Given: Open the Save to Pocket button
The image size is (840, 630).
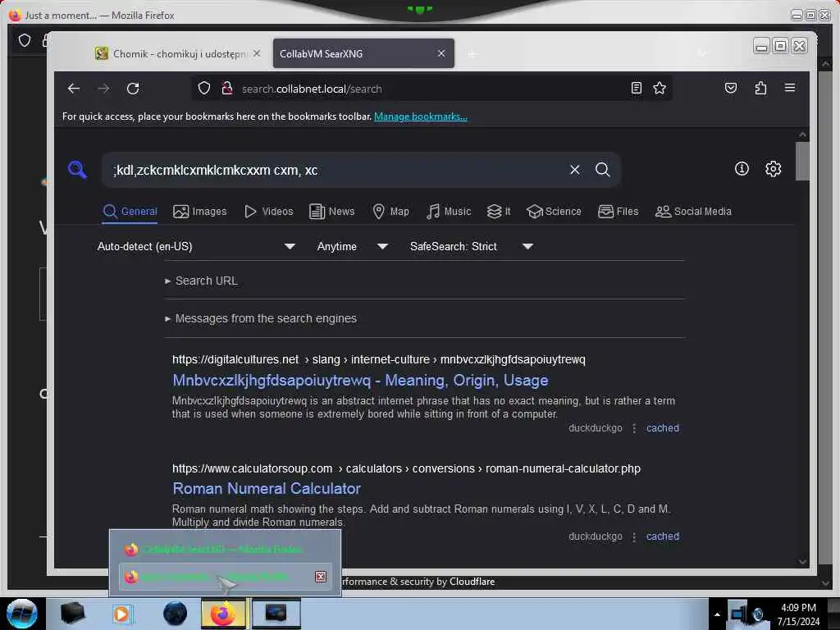Looking at the screenshot, I should coord(731,88).
